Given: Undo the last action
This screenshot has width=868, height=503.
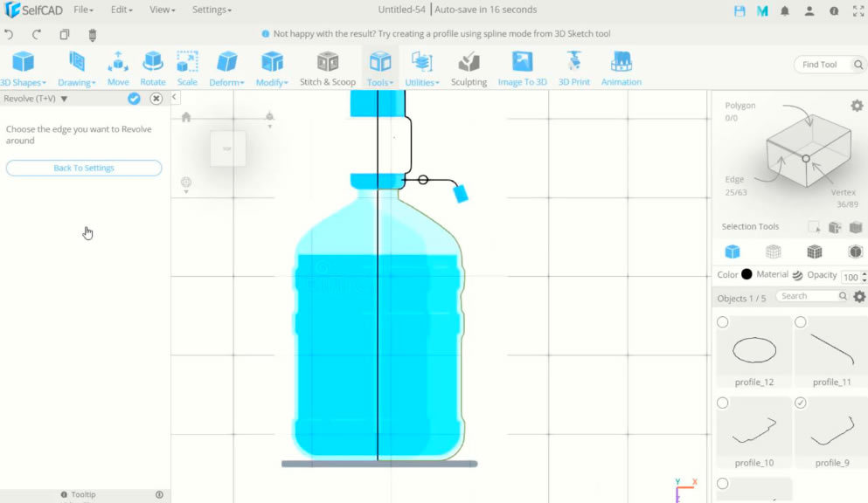Looking at the screenshot, I should point(9,34).
